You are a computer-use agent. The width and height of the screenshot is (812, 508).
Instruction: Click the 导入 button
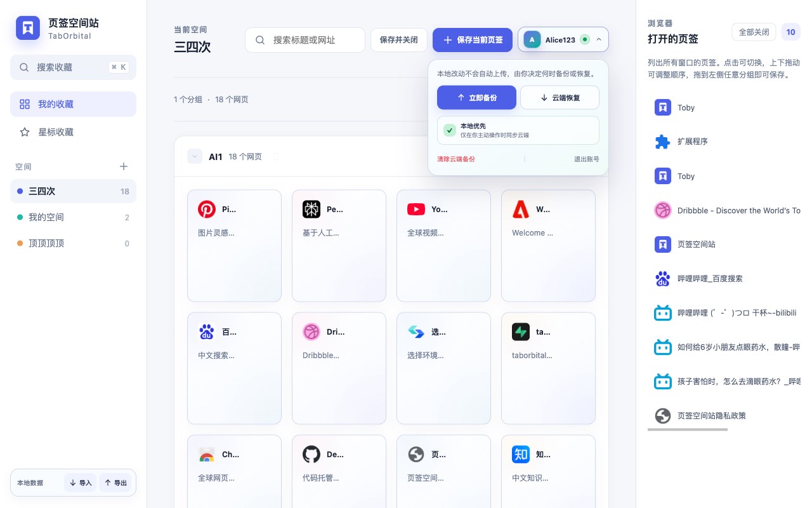80,483
